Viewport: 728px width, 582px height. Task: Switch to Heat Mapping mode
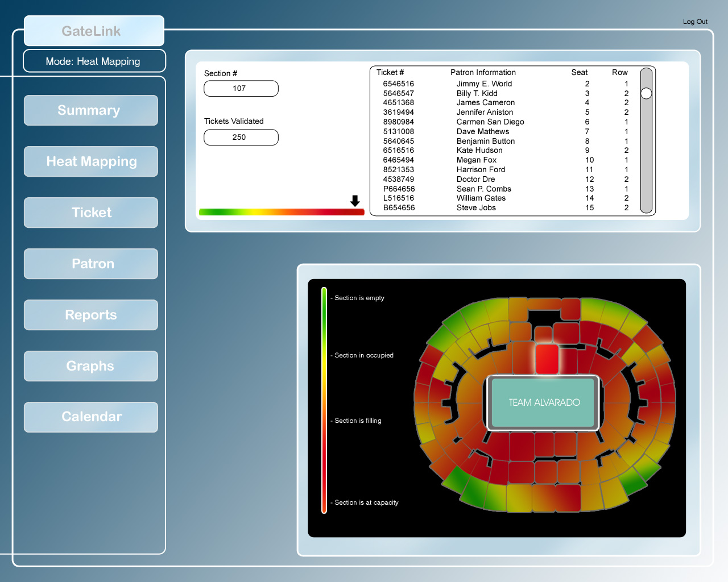tap(91, 161)
